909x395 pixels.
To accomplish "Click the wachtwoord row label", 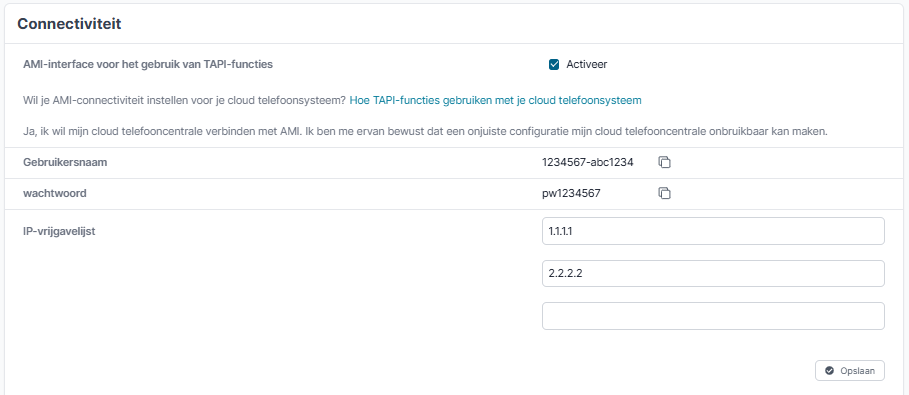I will [54, 193].
